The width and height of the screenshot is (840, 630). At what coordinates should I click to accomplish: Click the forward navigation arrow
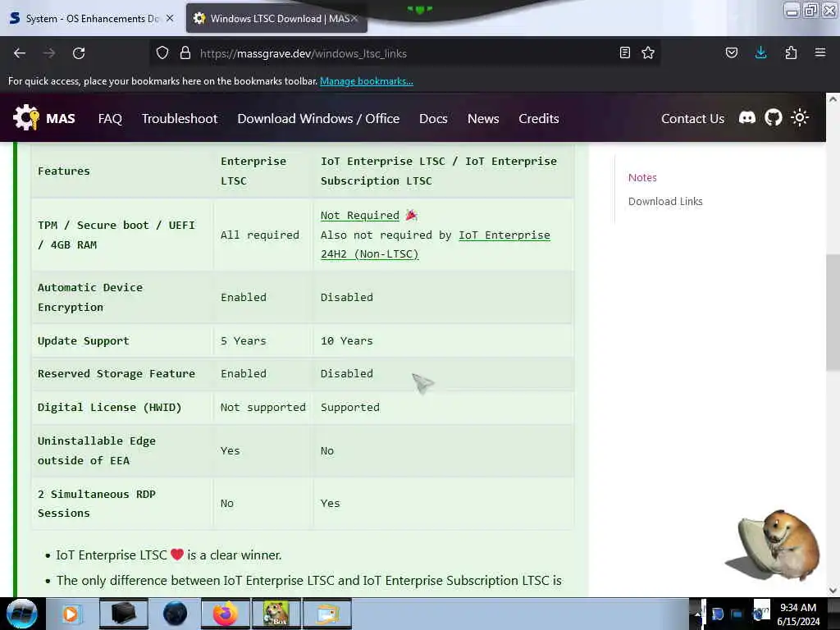[49, 53]
